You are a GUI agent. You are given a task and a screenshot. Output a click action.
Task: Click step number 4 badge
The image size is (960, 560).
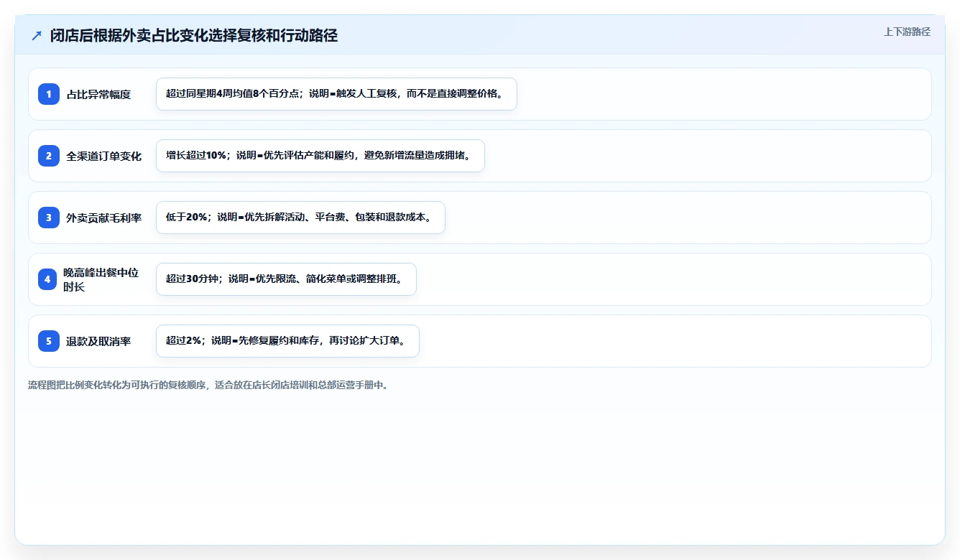point(49,279)
